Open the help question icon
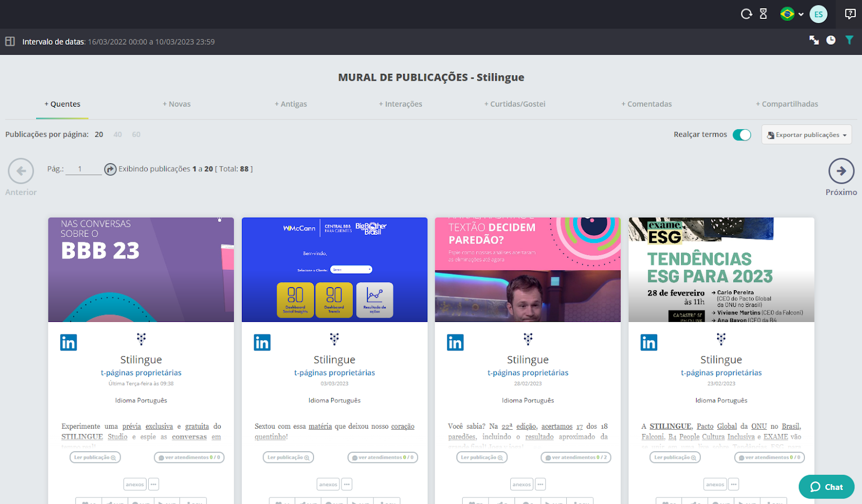Image resolution: width=862 pixels, height=504 pixels. click(850, 14)
